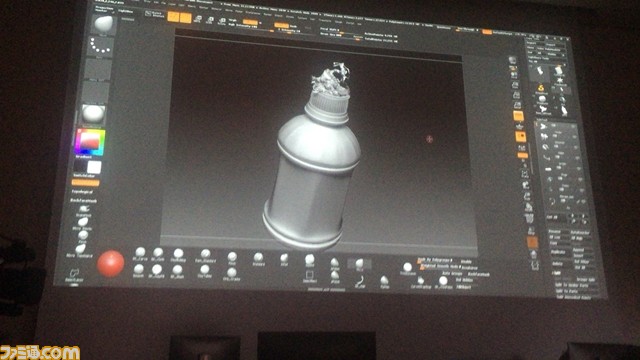Pick the Dam_Standard brush in bottom shelf
Viewport: 640px width, 360px height.
coord(205,256)
